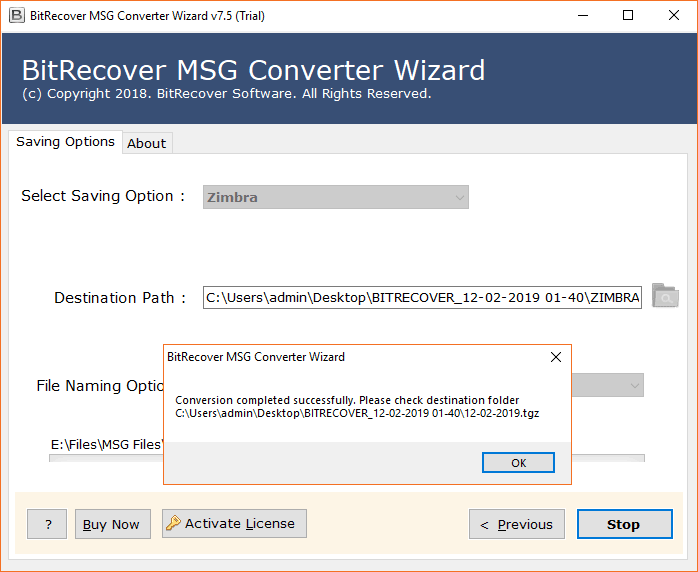Open the Activate License button
The image size is (698, 572).
click(234, 523)
